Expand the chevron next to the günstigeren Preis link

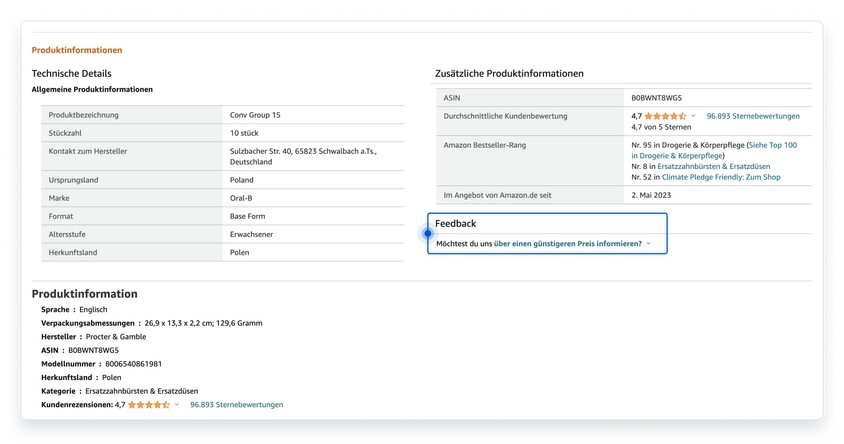click(648, 244)
